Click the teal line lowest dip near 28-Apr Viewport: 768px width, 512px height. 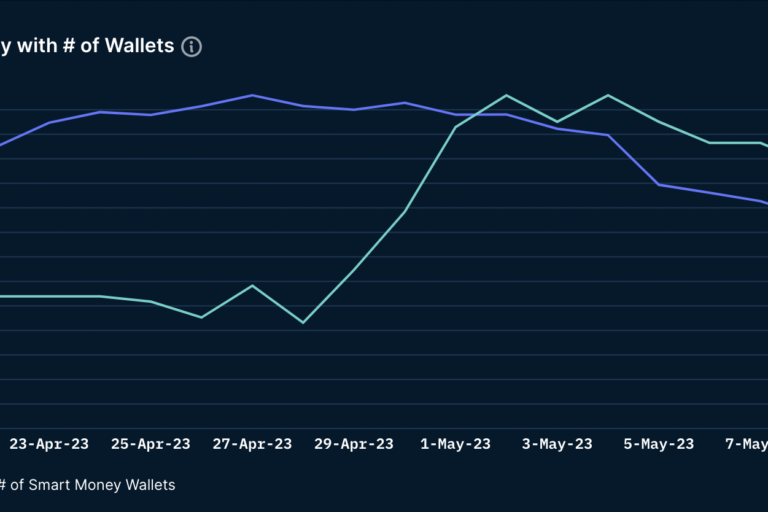pos(303,322)
